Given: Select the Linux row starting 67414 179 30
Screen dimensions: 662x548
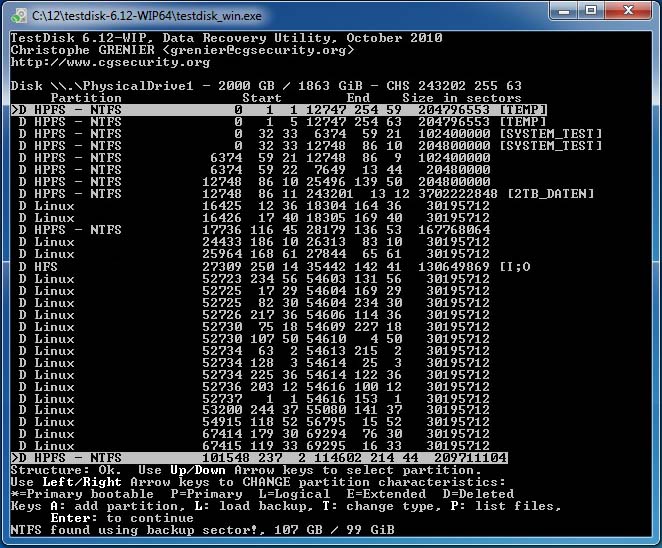Looking at the screenshot, I should [254, 434].
